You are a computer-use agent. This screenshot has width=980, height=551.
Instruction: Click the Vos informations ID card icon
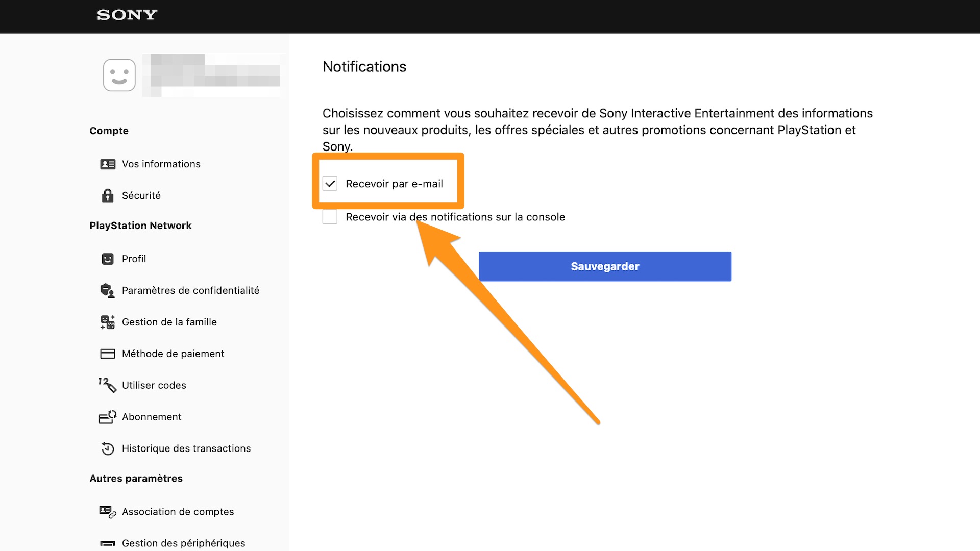point(108,164)
